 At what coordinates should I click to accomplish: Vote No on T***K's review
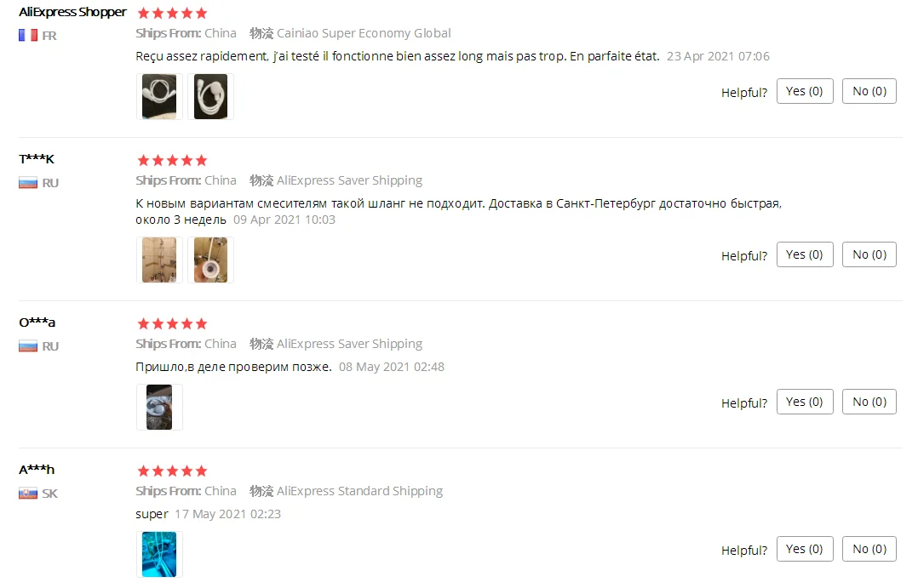click(x=869, y=254)
